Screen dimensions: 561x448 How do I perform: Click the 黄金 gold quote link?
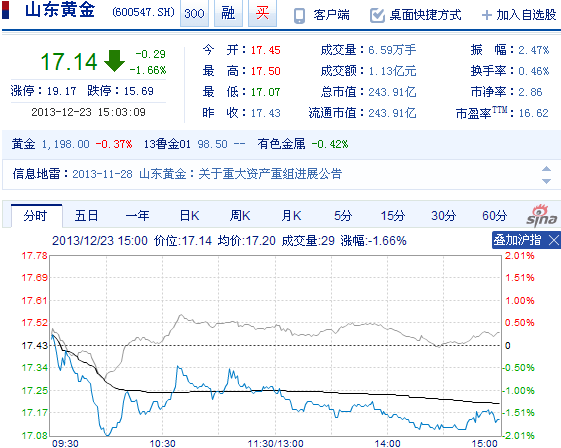(x=23, y=144)
